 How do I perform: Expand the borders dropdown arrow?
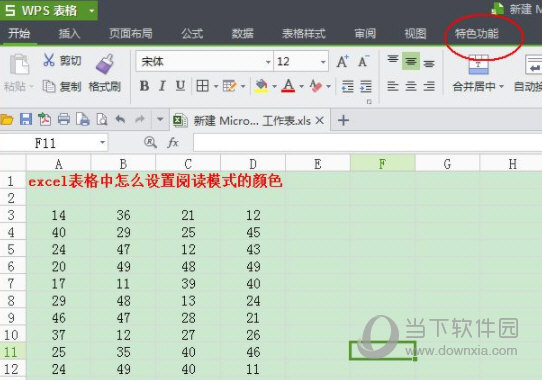tap(216, 86)
